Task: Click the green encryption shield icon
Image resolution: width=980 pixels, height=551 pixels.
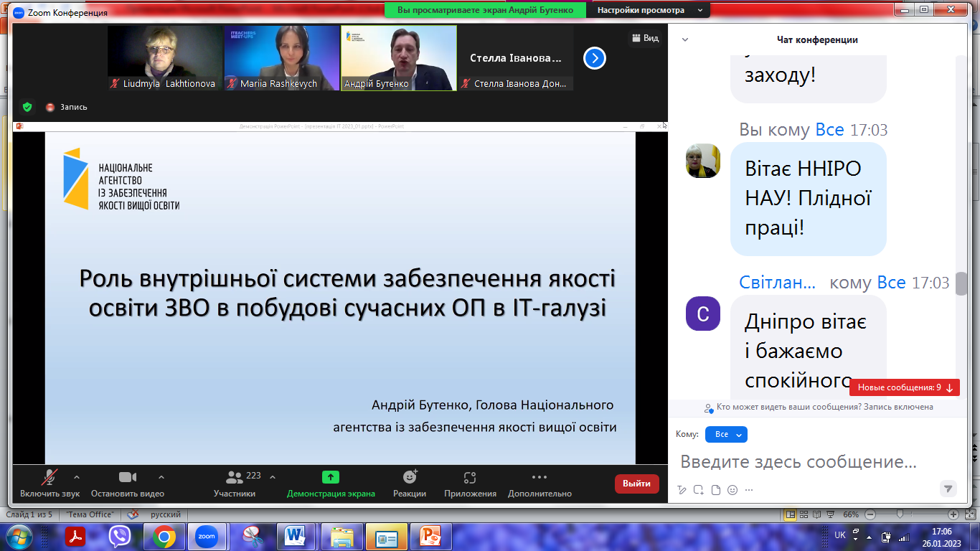Action: [27, 107]
